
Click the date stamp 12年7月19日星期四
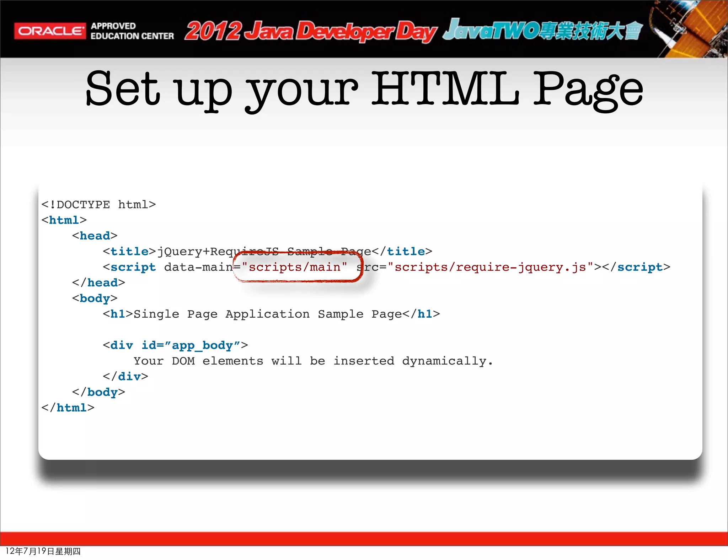43,551
